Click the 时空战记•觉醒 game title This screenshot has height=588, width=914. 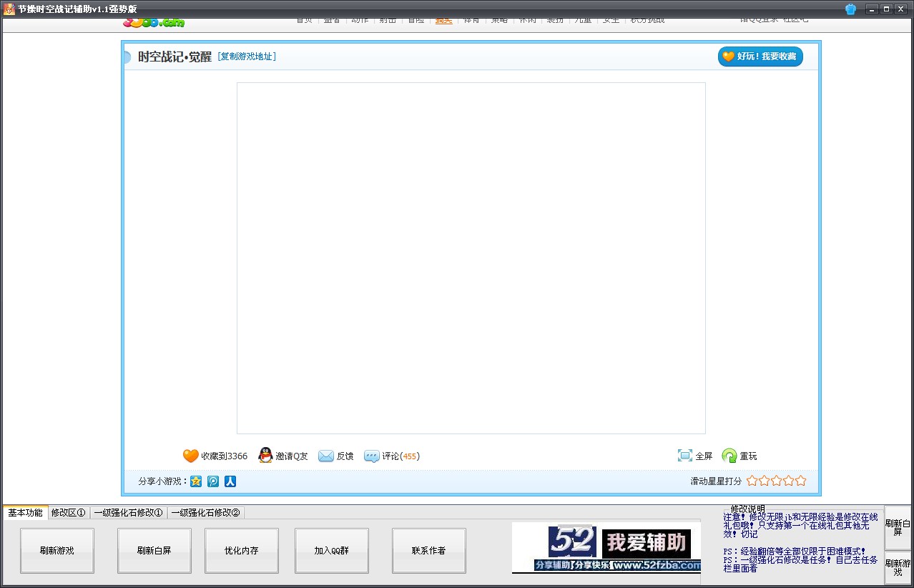pos(175,57)
